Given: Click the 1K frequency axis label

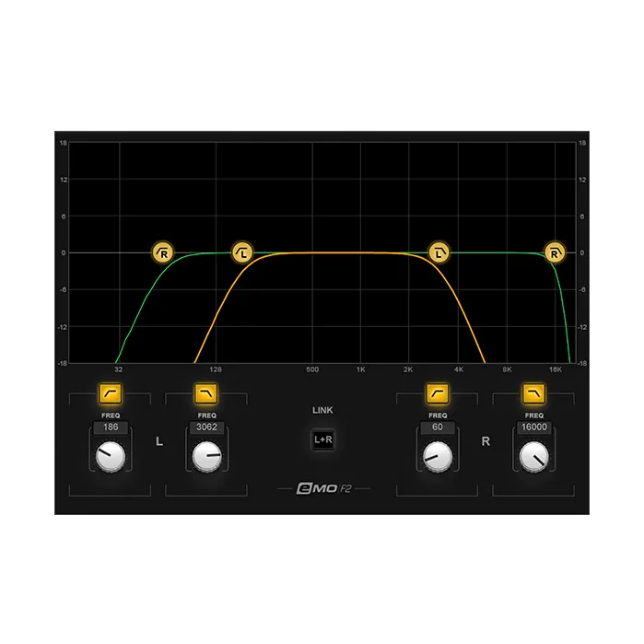Looking at the screenshot, I should point(360,369).
